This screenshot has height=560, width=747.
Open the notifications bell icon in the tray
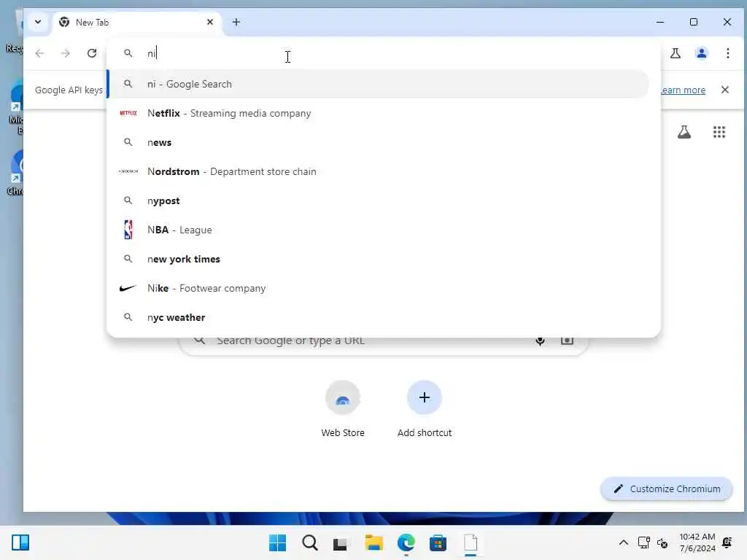tap(727, 542)
